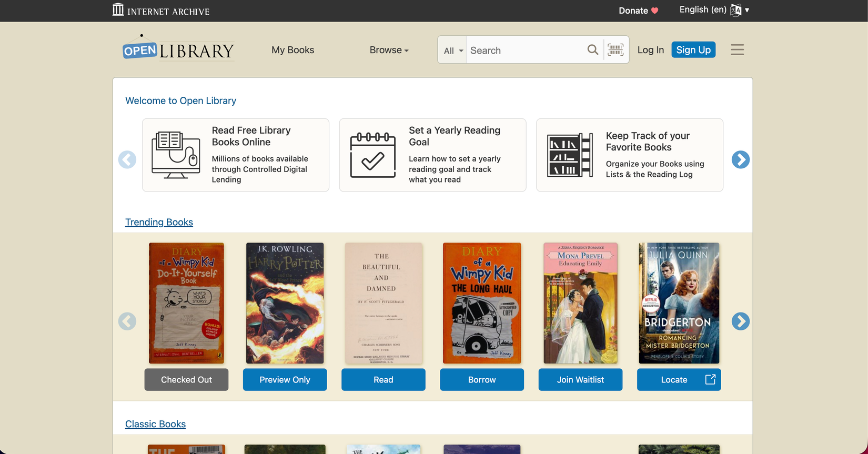The image size is (868, 454).
Task: Click the Preview Only button
Action: tap(285, 379)
